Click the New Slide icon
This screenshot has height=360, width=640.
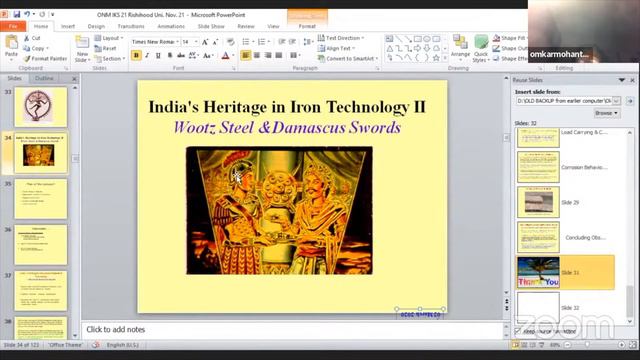pyautogui.click(x=82, y=42)
